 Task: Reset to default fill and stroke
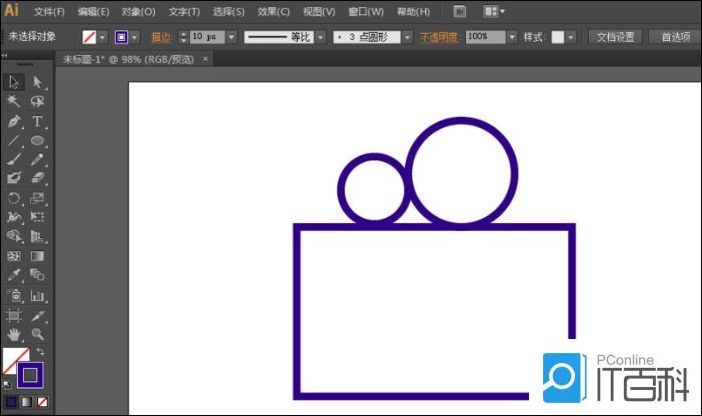[7, 384]
